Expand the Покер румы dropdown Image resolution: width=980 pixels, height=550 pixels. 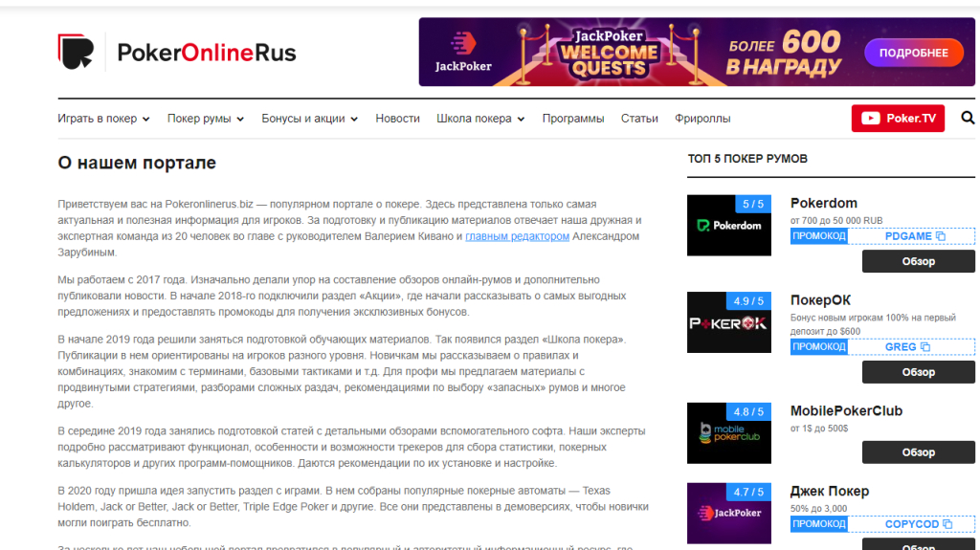pos(206,119)
